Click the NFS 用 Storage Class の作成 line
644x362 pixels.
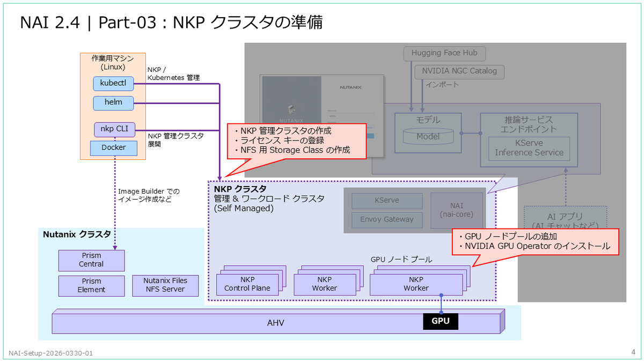click(x=292, y=150)
